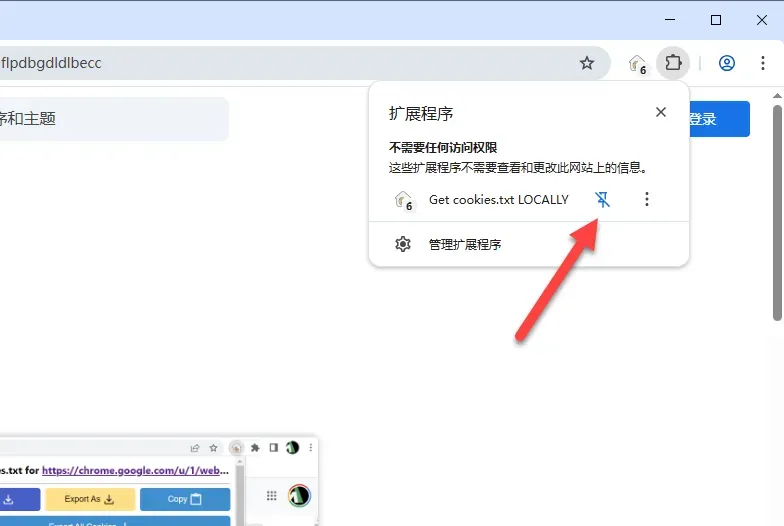784x526 pixels.
Task: Click the three-dot menu in preview toolbar
Action: [x=310, y=448]
